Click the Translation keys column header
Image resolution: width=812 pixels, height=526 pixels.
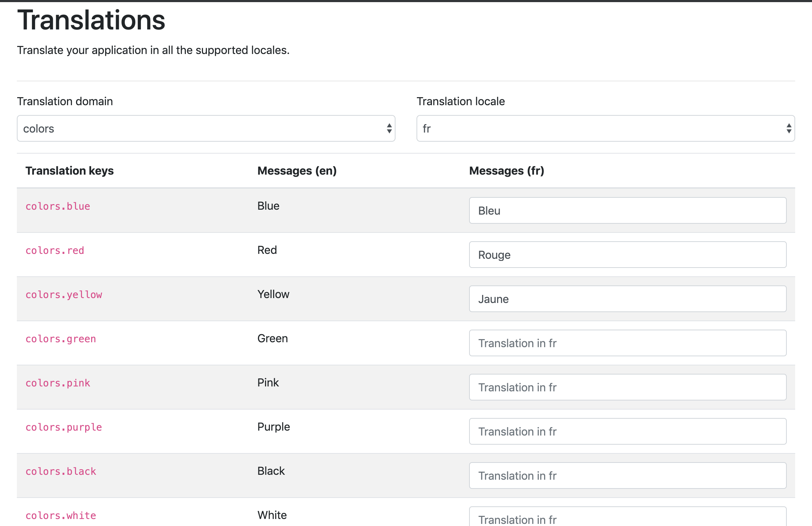pyautogui.click(x=69, y=171)
